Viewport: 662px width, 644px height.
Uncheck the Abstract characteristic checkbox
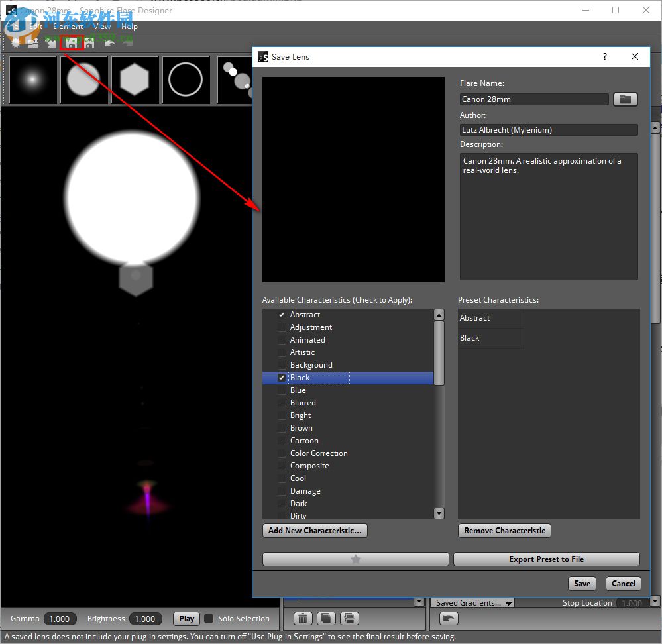[x=282, y=315]
